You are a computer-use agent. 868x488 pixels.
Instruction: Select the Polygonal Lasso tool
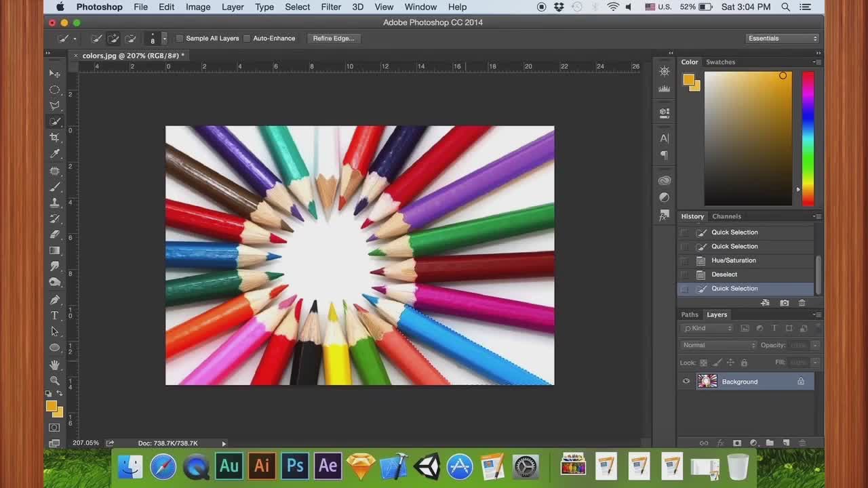tap(55, 106)
